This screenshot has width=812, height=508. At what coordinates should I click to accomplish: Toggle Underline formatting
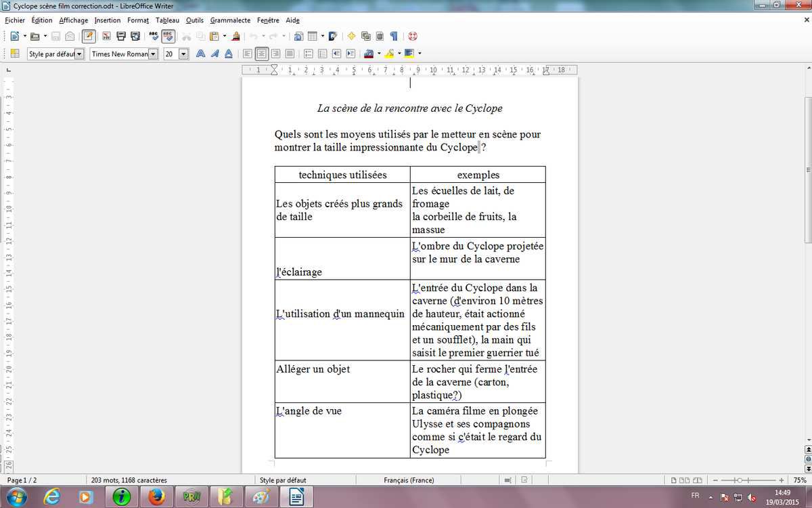[229, 54]
